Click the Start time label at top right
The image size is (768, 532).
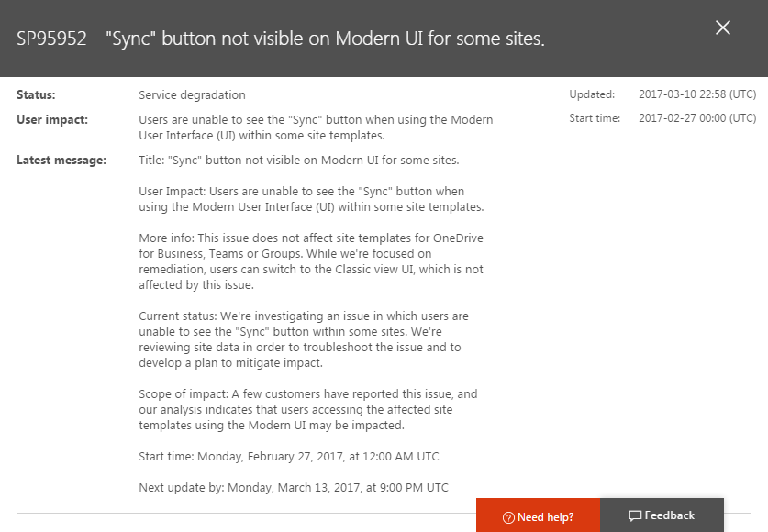point(595,118)
